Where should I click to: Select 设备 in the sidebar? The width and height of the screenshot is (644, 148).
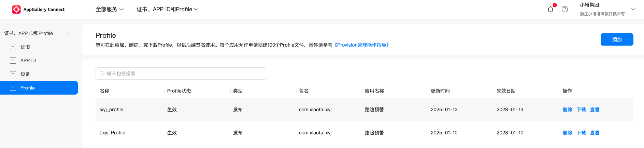pyautogui.click(x=25, y=74)
